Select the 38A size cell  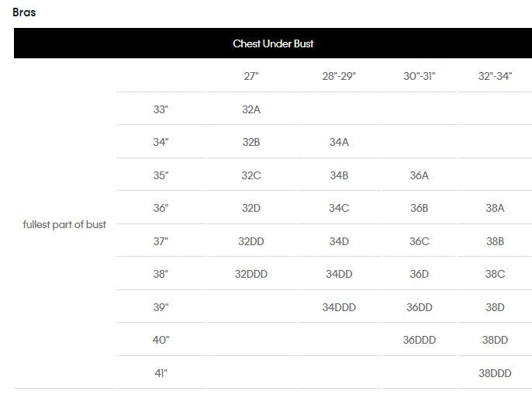[496, 208]
